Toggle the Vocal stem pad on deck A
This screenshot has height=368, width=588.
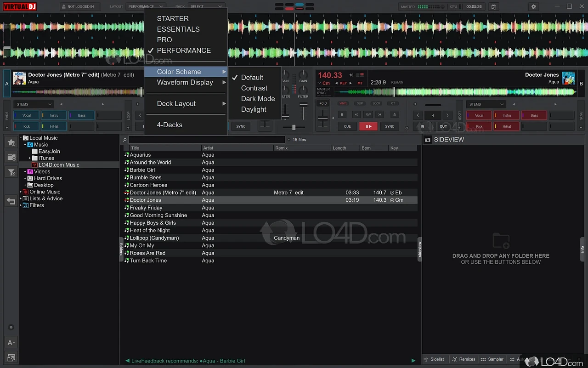(27, 115)
